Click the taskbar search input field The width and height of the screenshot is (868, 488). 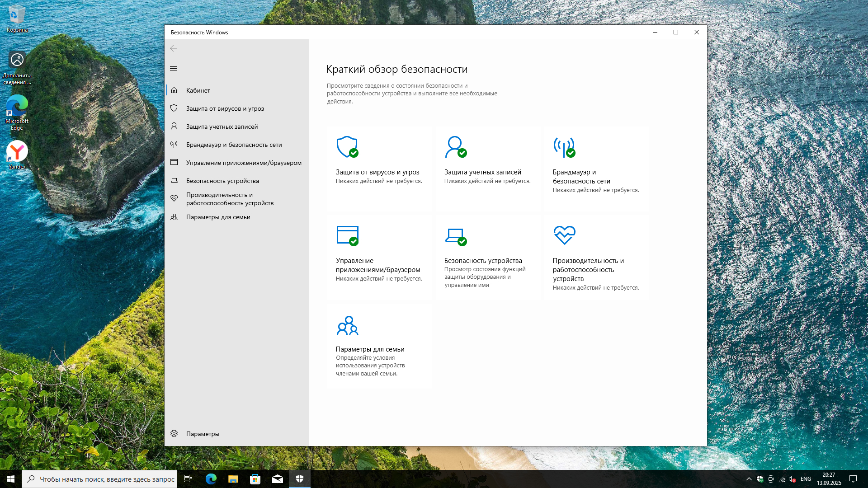107,479
